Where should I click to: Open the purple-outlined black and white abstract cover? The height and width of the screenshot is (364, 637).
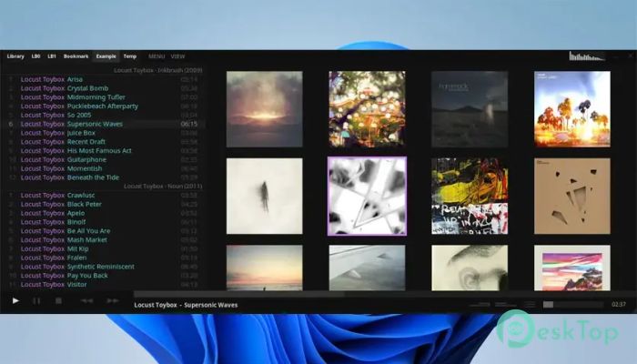(367, 197)
